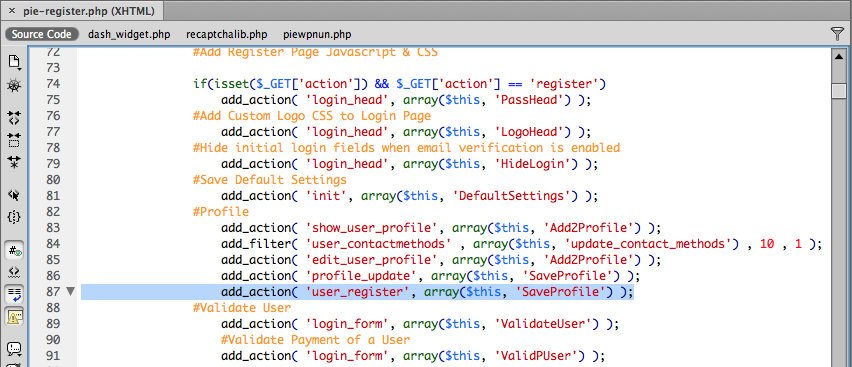Click line number 74 in the gutter
The height and width of the screenshot is (367, 852).
pos(53,84)
